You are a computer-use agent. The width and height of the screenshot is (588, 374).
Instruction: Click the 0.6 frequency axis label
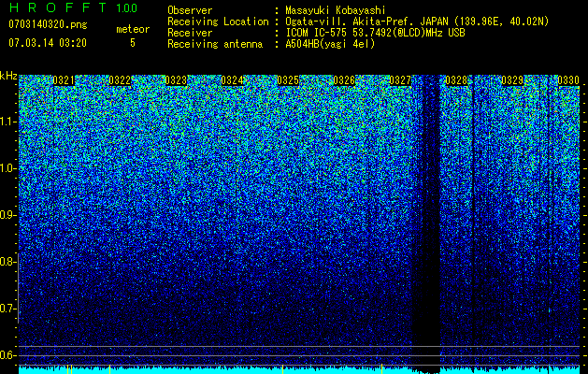[7, 355]
